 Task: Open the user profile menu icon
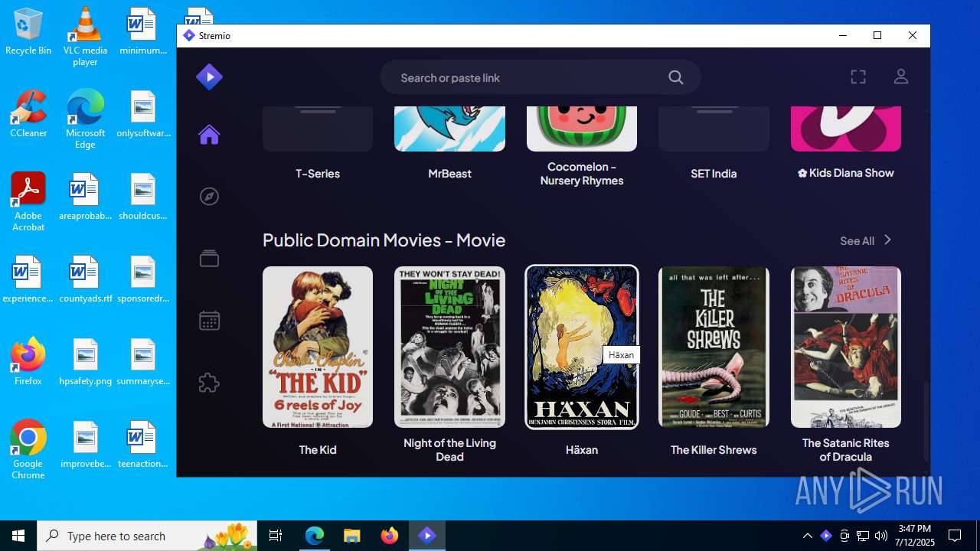click(901, 77)
